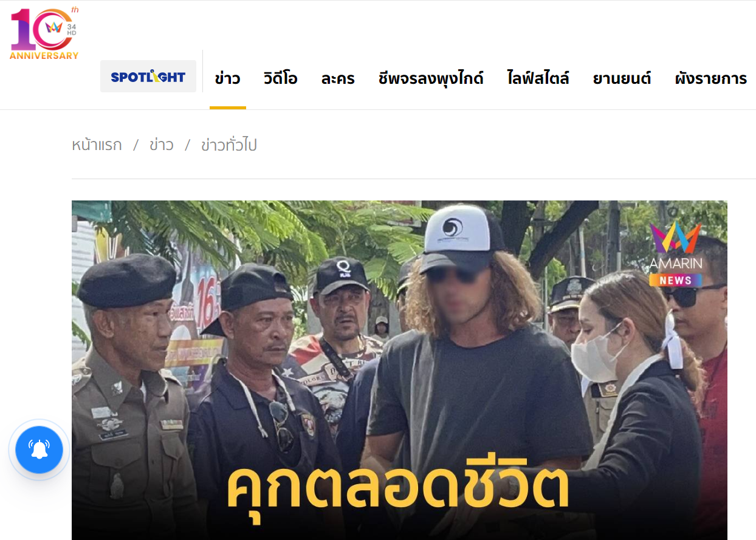Image resolution: width=756 pixels, height=540 pixels.
Task: Go to the ละคร menu item
Action: click(x=338, y=78)
